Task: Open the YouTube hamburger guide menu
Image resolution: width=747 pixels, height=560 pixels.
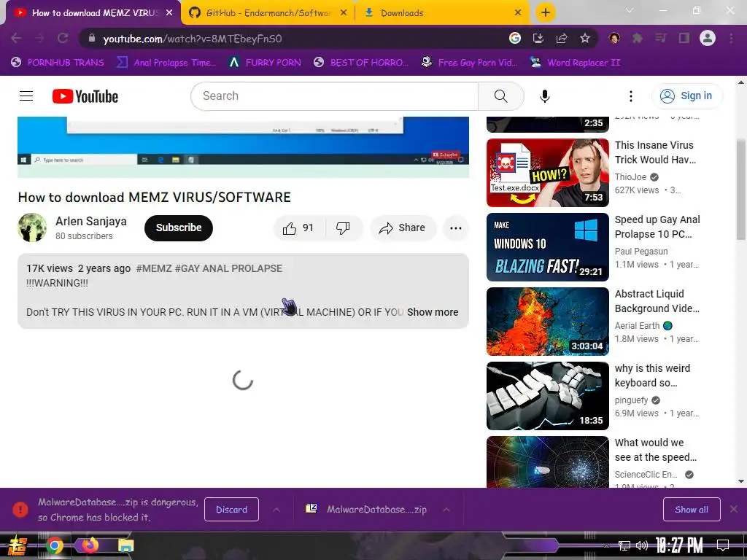Action: (x=26, y=96)
